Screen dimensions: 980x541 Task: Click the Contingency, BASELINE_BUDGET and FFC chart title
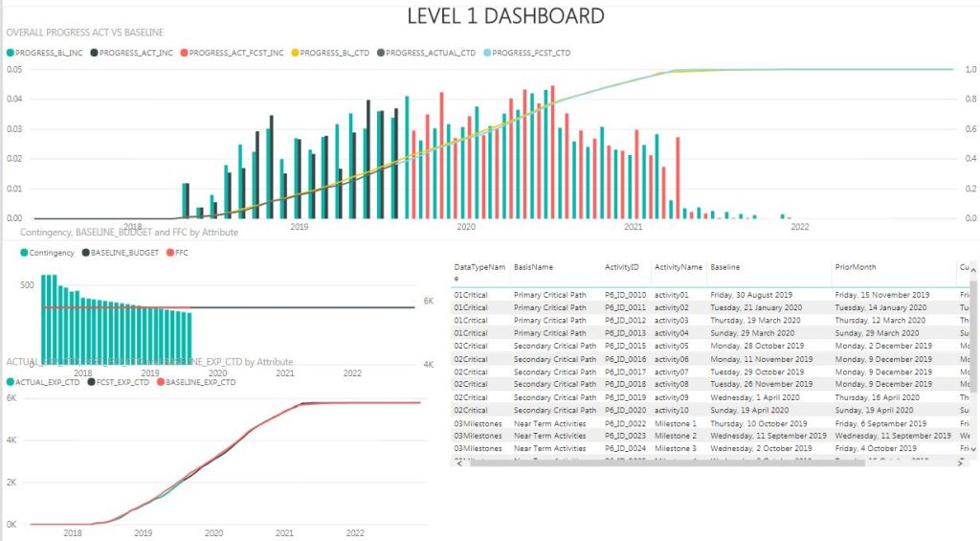tap(129, 232)
